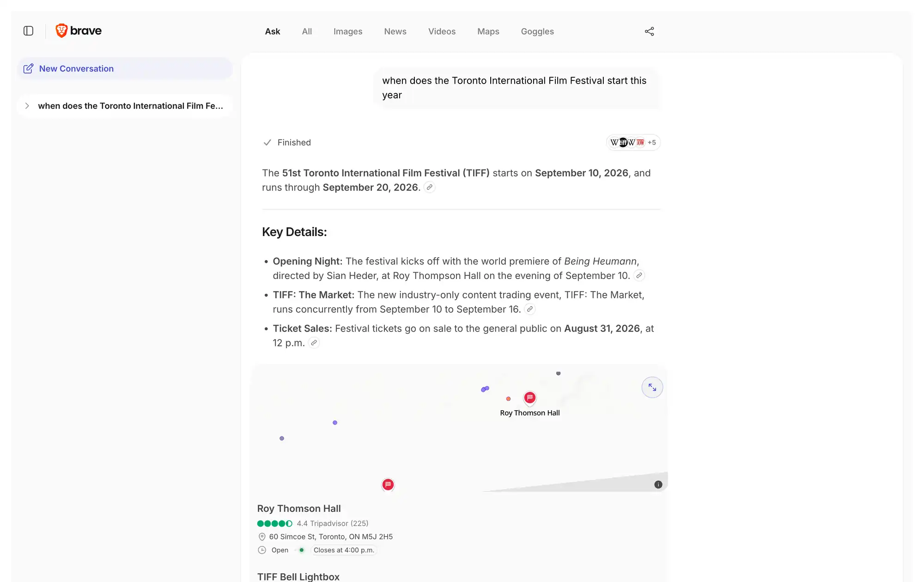Toggle the sidebar panel icon
The width and height of the screenshot is (924, 582).
28,31
